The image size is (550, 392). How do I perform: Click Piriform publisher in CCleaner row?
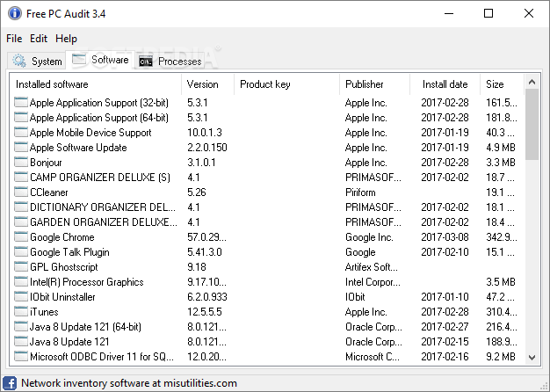pyautogui.click(x=360, y=192)
